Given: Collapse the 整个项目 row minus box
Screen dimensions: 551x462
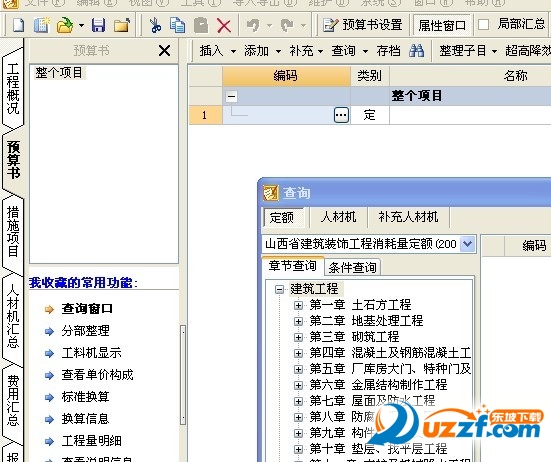Looking at the screenshot, I should coord(231,96).
